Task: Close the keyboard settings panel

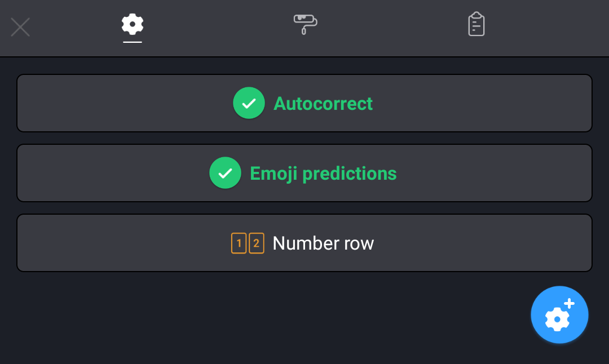Action: tap(20, 27)
